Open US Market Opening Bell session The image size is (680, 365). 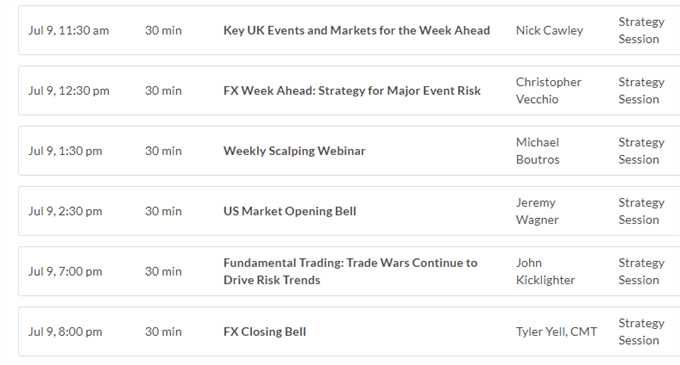point(290,211)
